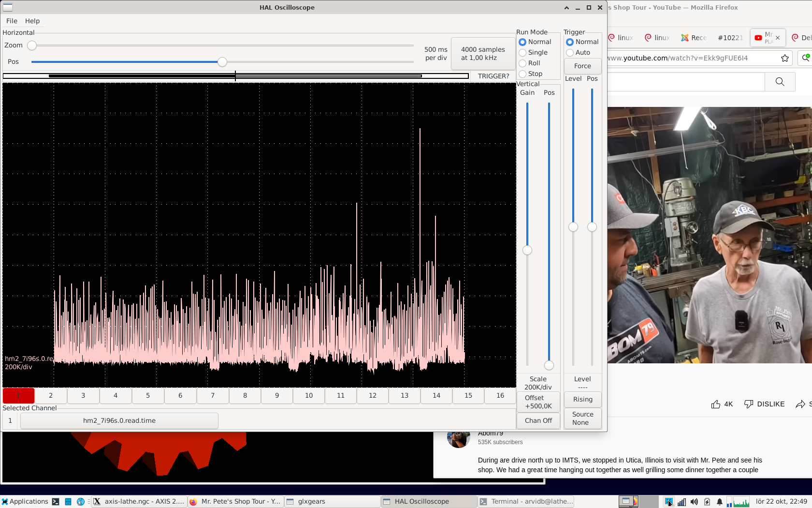The height and width of the screenshot is (508, 812).
Task: Select channel 7 button
Action: click(x=213, y=395)
